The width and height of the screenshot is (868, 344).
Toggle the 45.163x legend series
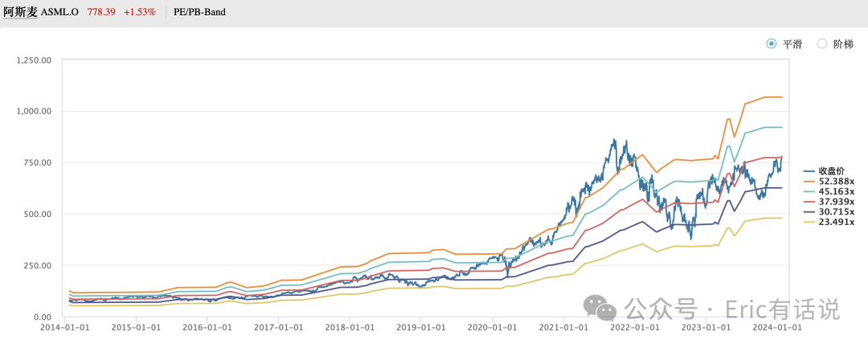[x=829, y=191]
